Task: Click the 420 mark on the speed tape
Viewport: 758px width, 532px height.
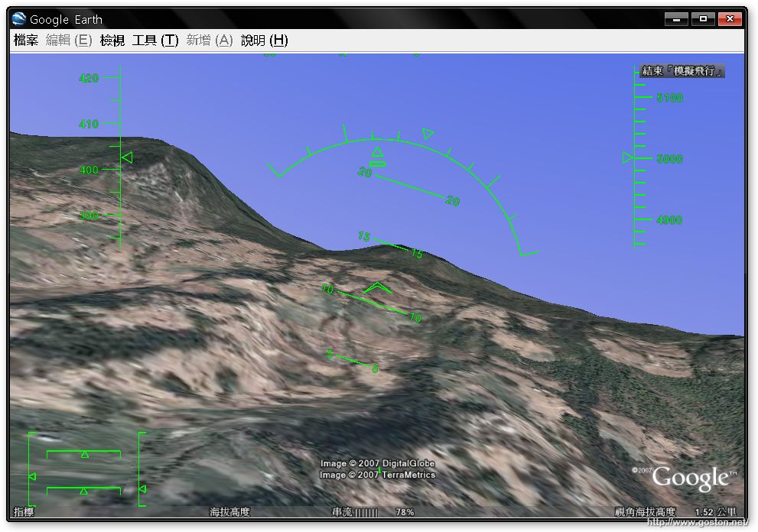Action: (89, 78)
